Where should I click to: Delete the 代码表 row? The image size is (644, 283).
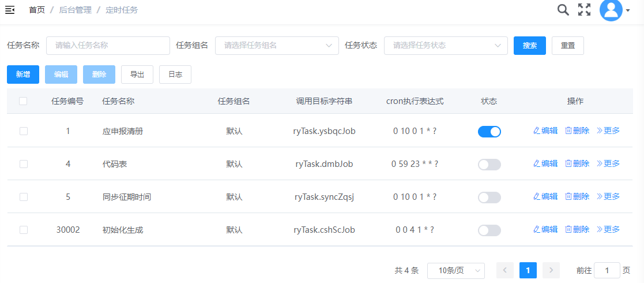[x=577, y=163]
